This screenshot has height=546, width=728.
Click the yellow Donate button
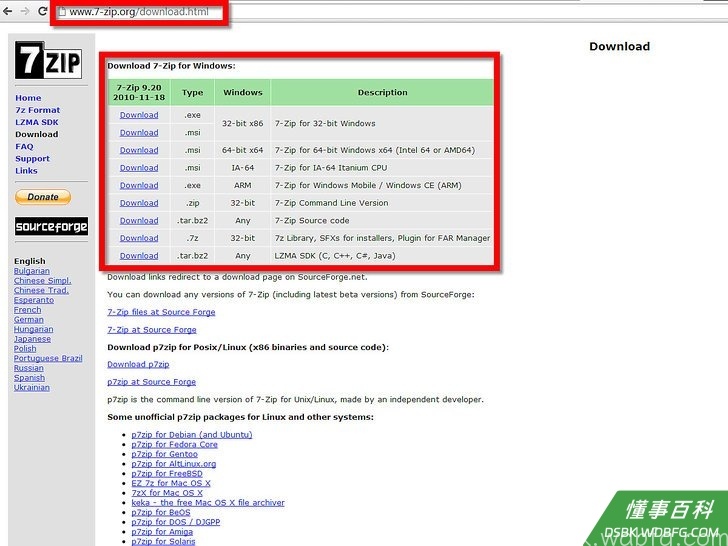coord(43,197)
